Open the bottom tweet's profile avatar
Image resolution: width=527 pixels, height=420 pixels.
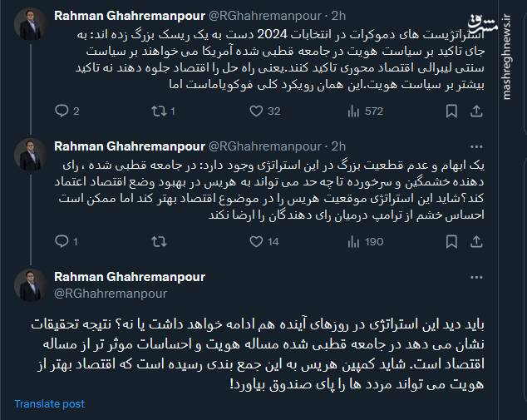(31, 285)
